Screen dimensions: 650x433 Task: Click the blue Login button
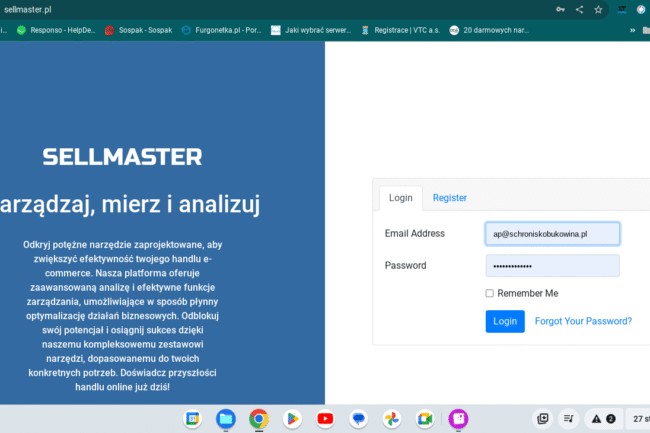(x=505, y=322)
